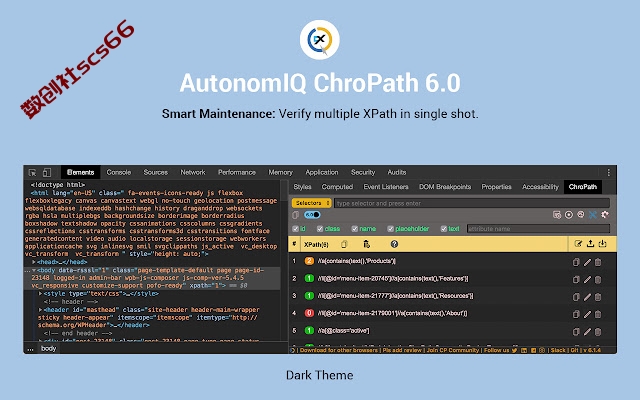Open the Event Listeners sidebar tab
The image size is (640, 400).
click(x=386, y=187)
